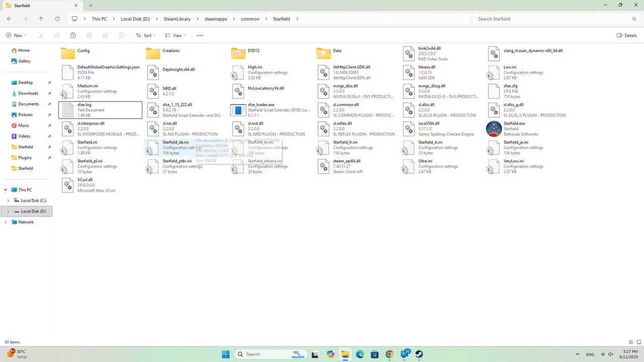
Task: Switch to details list view in status bar
Action: [631, 342]
